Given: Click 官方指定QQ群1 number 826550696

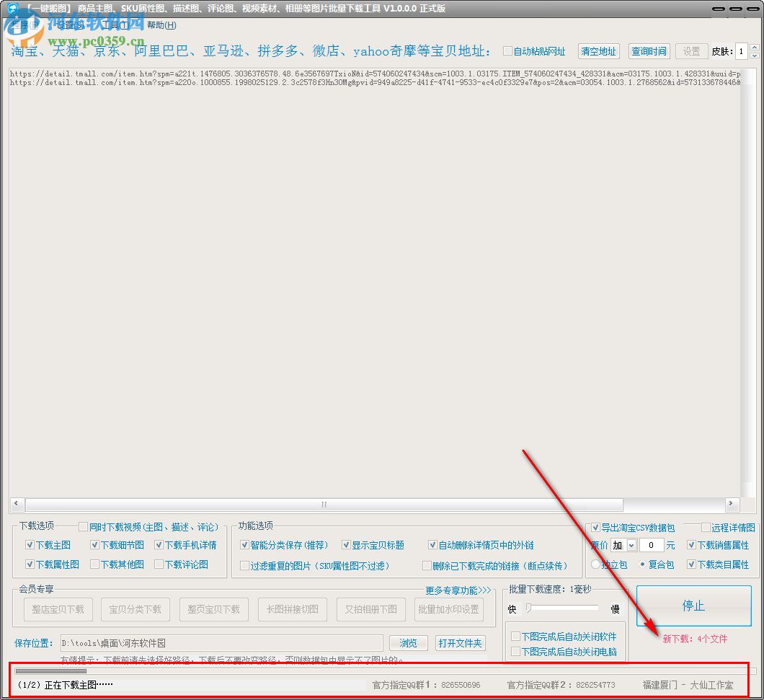Looking at the screenshot, I should [x=461, y=685].
